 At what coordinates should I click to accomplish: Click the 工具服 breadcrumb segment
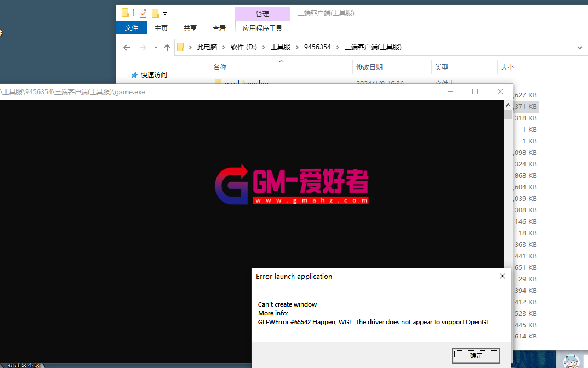tap(281, 47)
